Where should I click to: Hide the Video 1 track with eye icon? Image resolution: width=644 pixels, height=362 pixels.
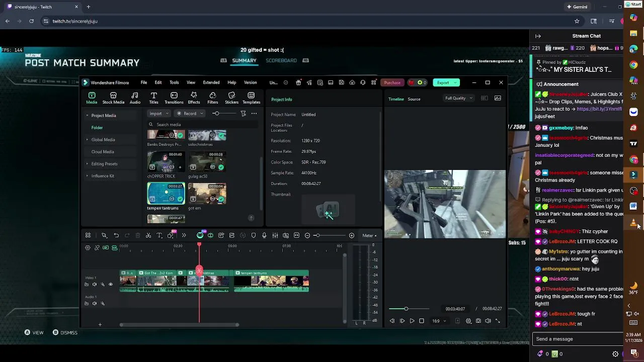pos(111,285)
